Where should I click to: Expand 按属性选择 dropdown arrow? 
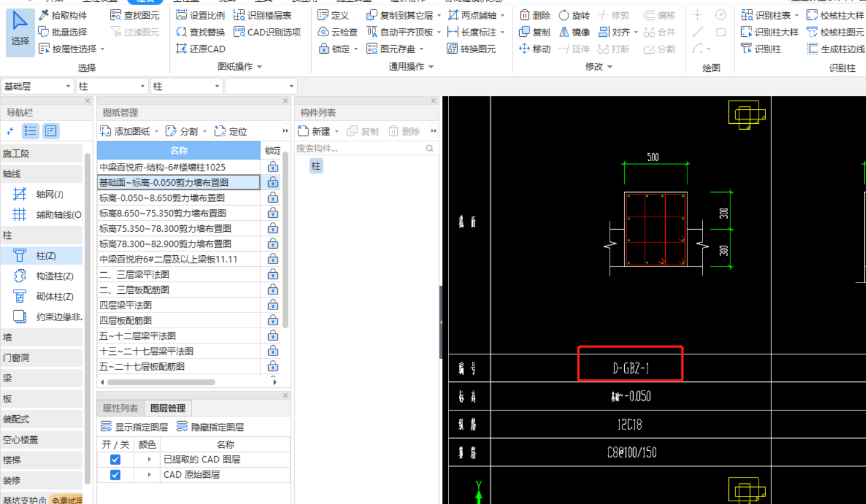tap(103, 49)
